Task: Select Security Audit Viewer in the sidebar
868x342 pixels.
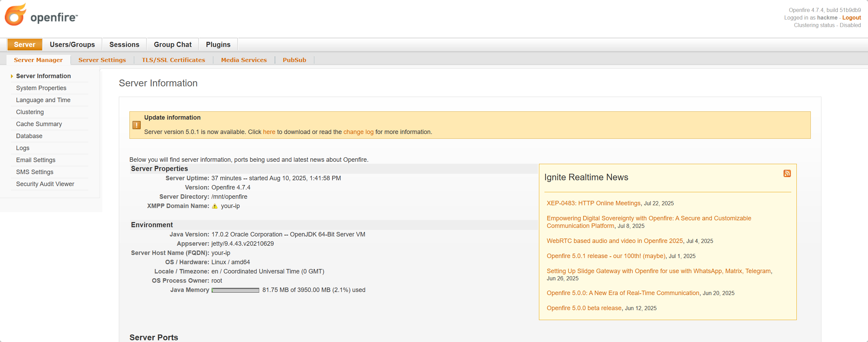Action: pyautogui.click(x=45, y=184)
